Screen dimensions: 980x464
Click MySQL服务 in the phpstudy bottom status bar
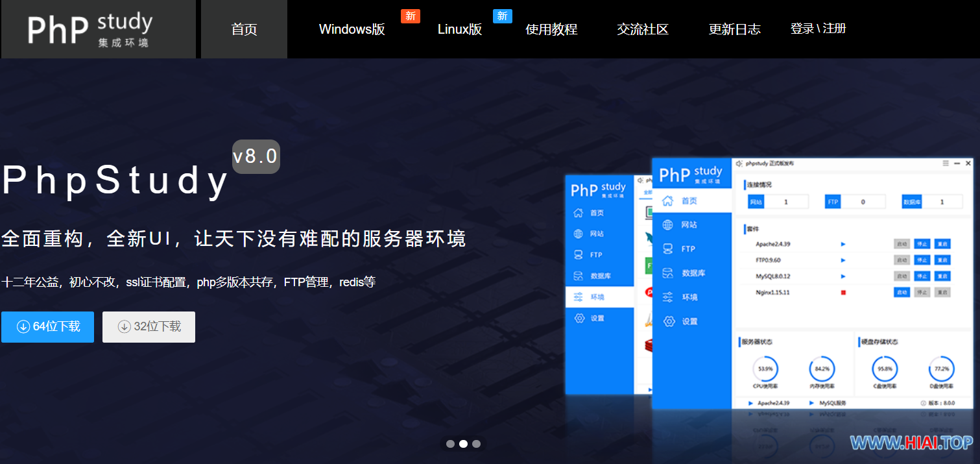[832, 403]
